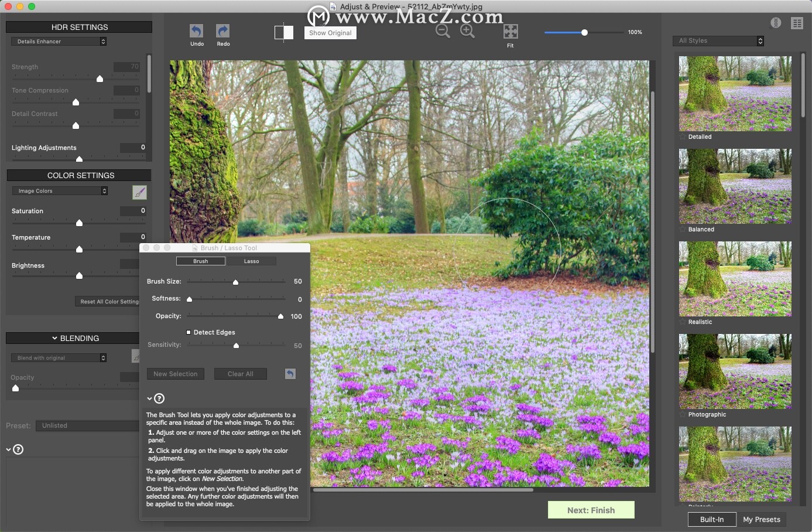Viewport: 812px width, 532px height.
Task: Click the image preview vertical scrollbar
Action: tap(653, 221)
